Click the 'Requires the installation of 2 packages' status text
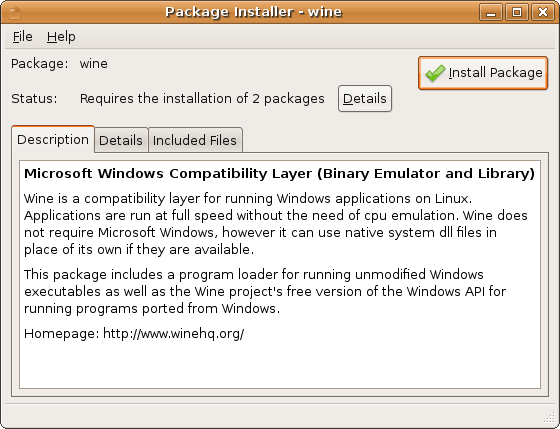The height and width of the screenshot is (429, 560). (x=202, y=99)
